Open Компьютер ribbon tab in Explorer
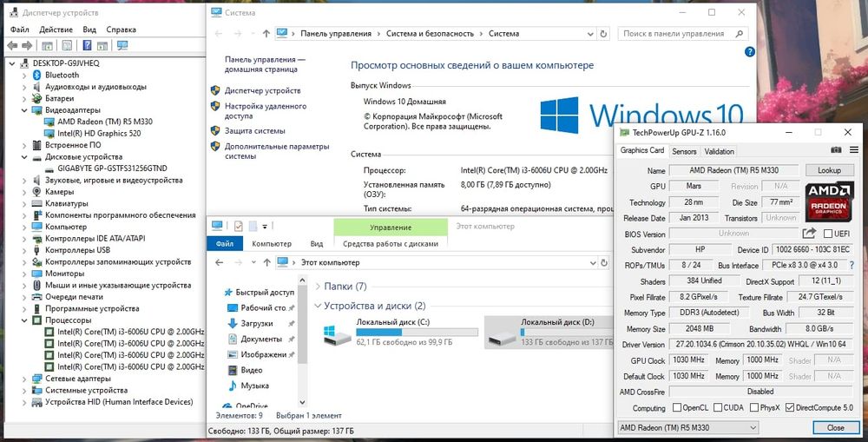 (271, 244)
